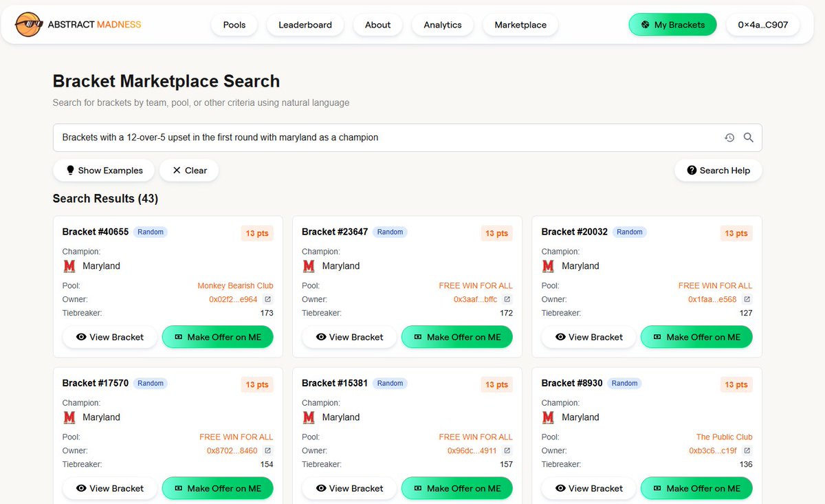Click owner address 0x02f2...e964

click(x=233, y=299)
